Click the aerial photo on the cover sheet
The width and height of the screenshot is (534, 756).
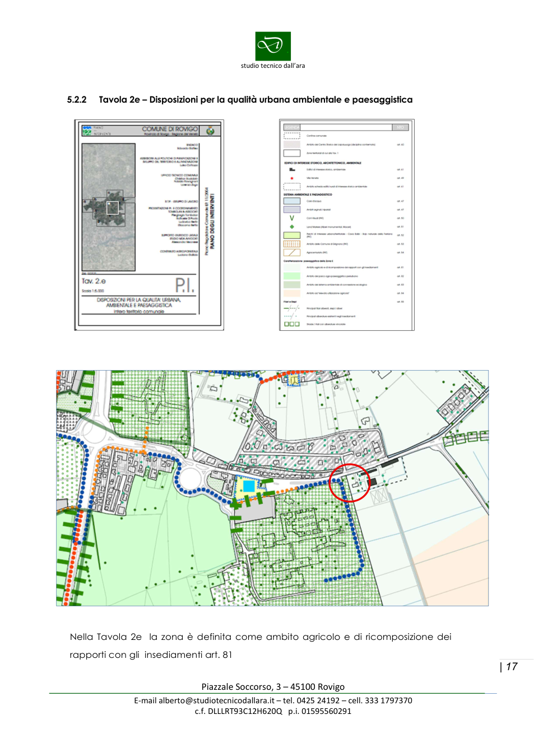[109, 208]
